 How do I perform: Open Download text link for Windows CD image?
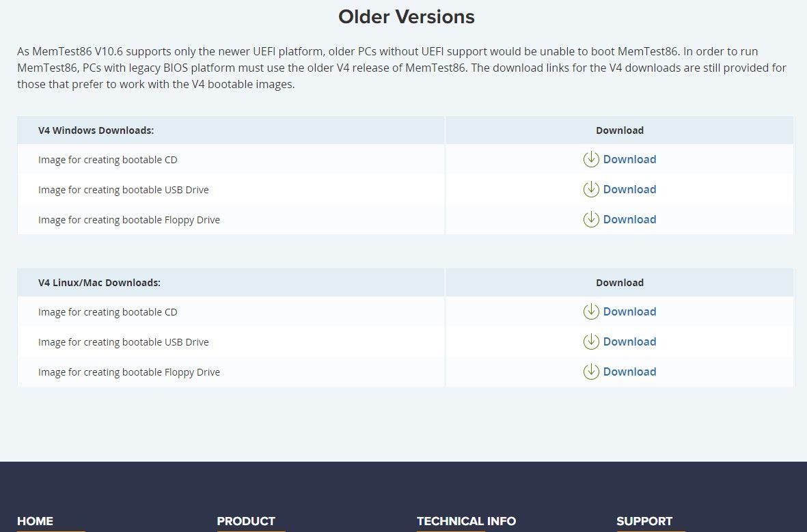coord(629,159)
